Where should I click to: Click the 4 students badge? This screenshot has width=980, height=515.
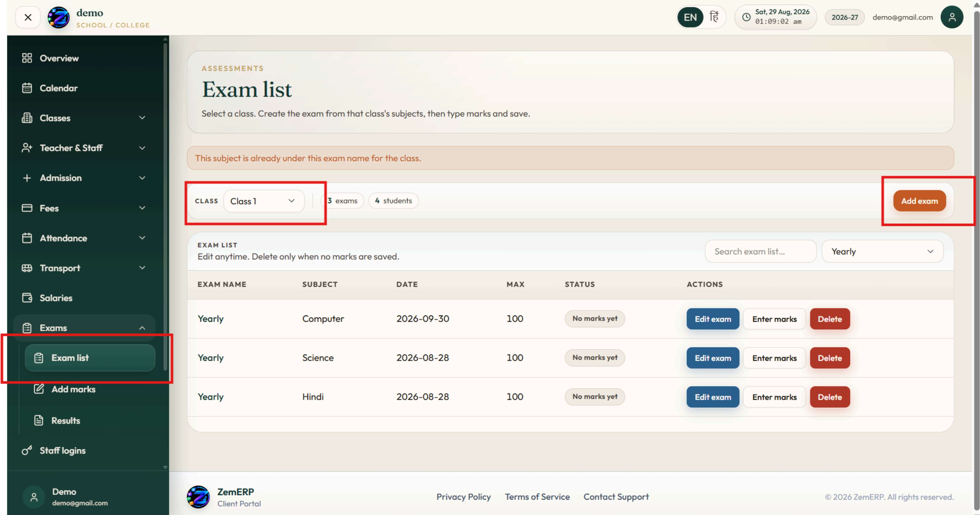[x=393, y=201]
